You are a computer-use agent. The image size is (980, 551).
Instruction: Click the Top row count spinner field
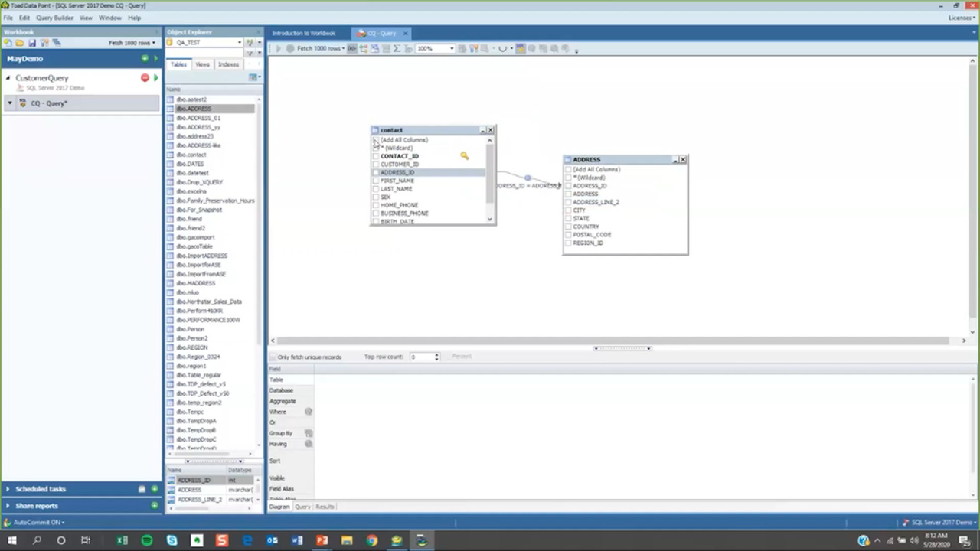tap(424, 357)
